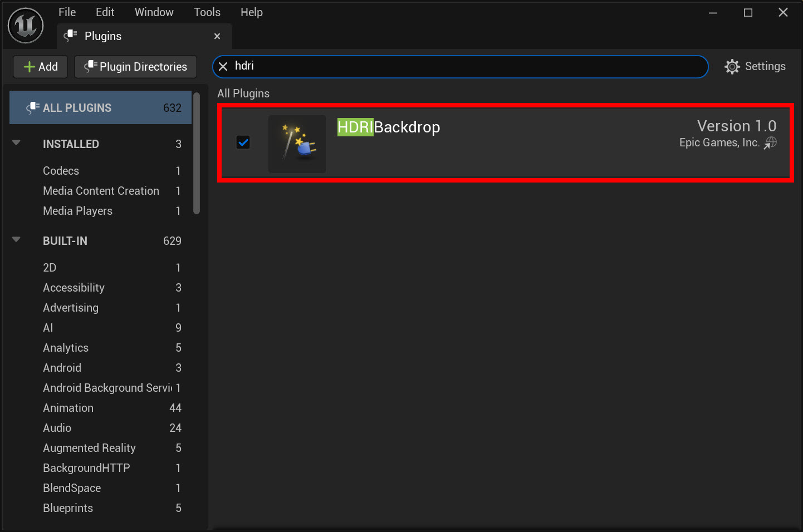The width and height of the screenshot is (803, 532).
Task: Open the Help menu
Action: click(x=251, y=12)
